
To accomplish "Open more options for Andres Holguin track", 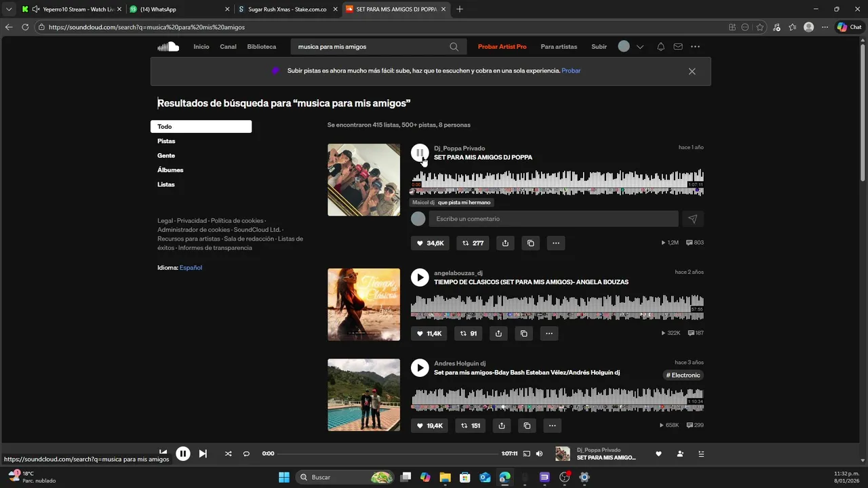I will click(553, 426).
